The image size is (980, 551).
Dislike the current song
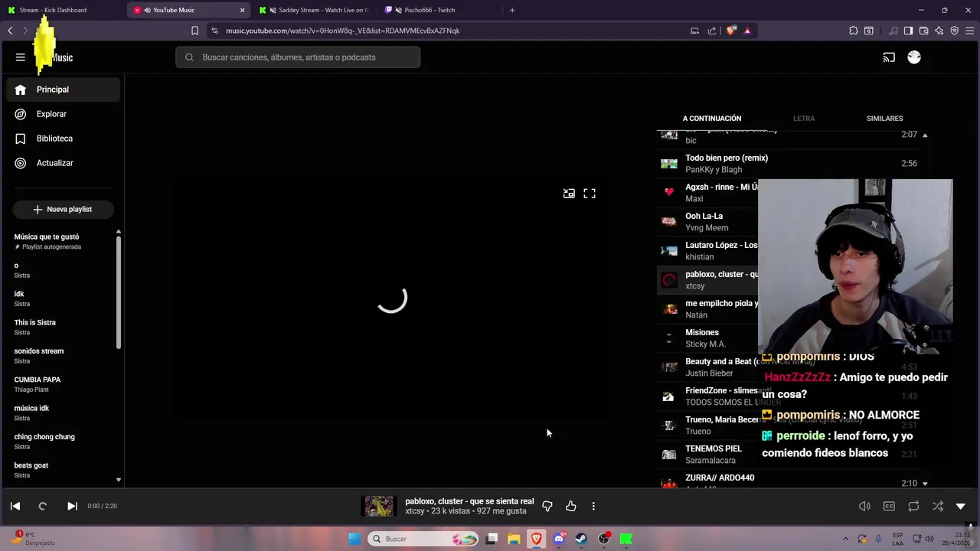pyautogui.click(x=547, y=506)
